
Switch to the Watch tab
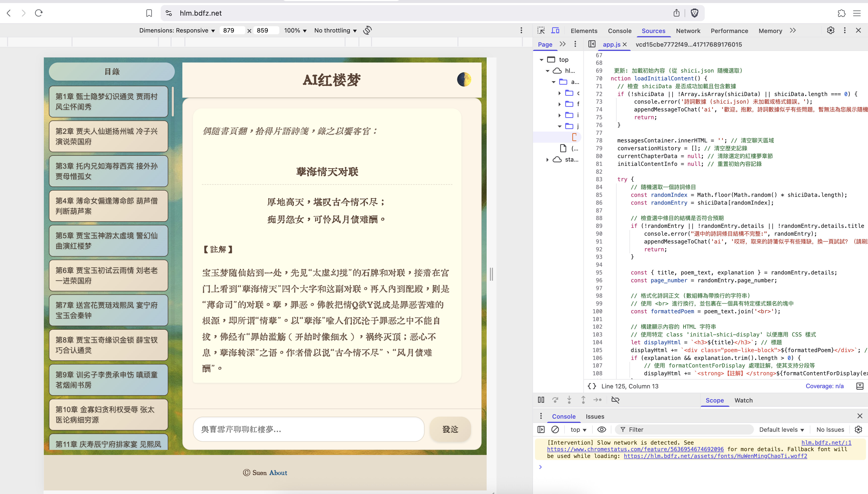pyautogui.click(x=743, y=400)
